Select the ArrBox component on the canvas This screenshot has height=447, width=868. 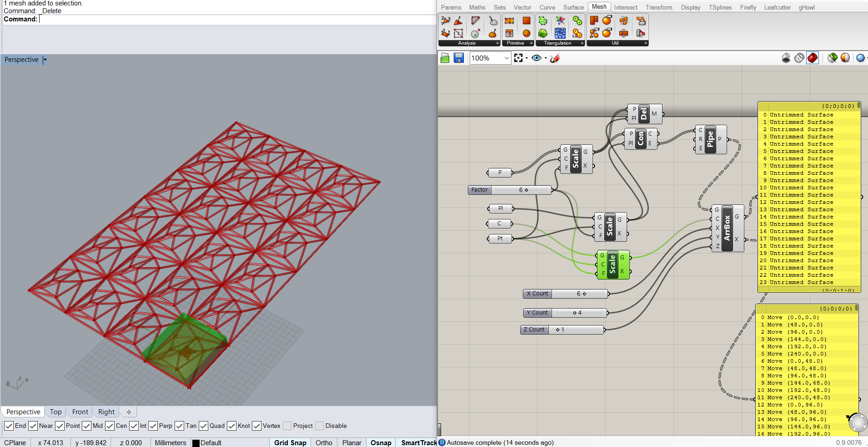point(728,228)
